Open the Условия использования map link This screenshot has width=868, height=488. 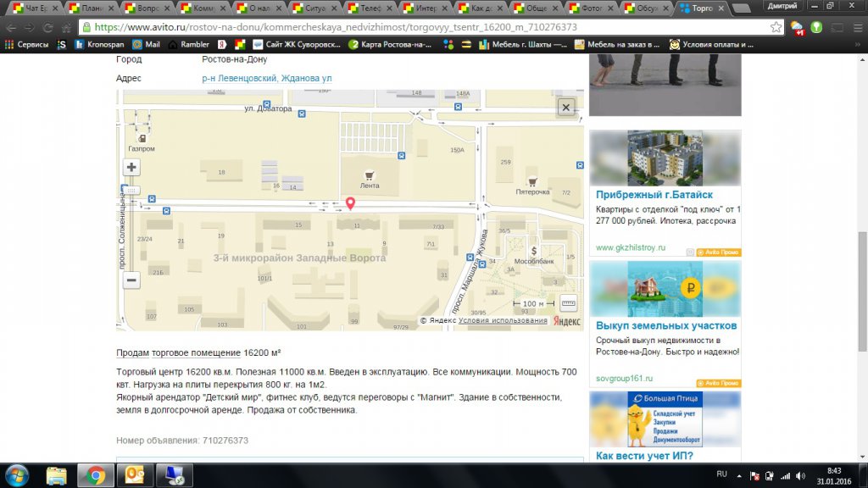(503, 320)
